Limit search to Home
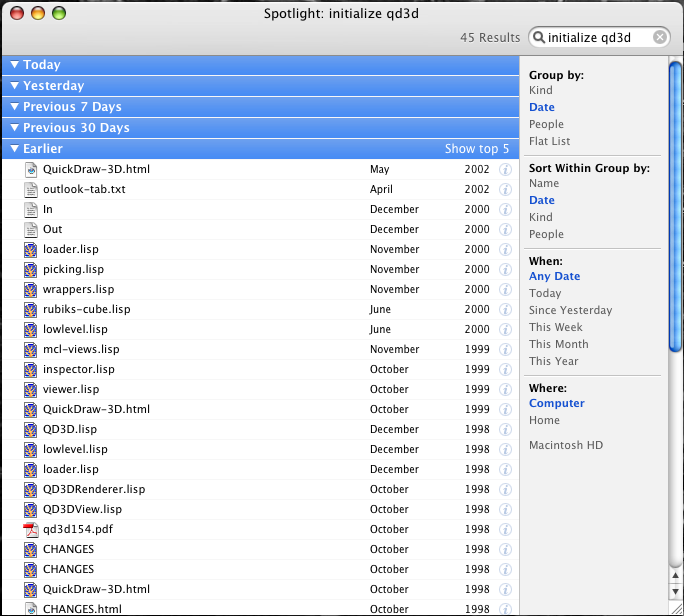 (544, 420)
